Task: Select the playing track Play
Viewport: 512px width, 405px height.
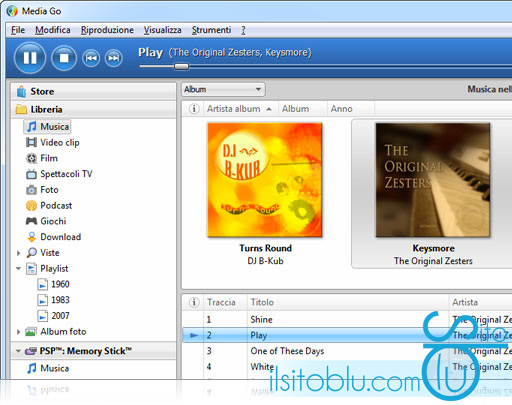Action: pos(347,335)
